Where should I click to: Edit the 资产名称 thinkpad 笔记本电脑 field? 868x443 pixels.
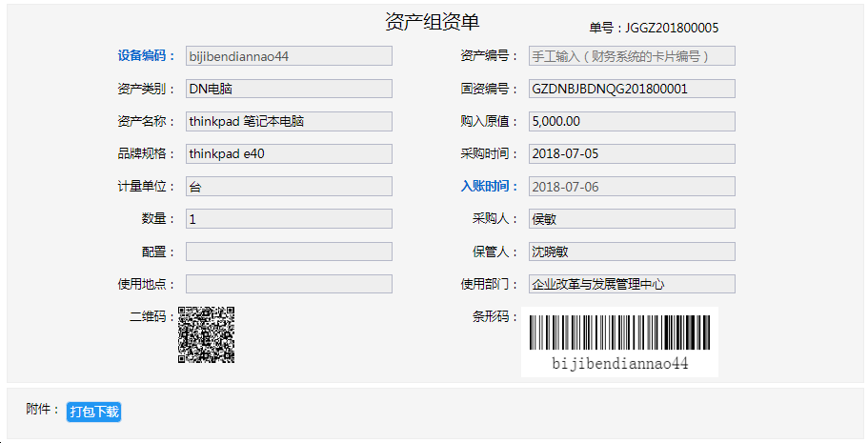tap(289, 122)
